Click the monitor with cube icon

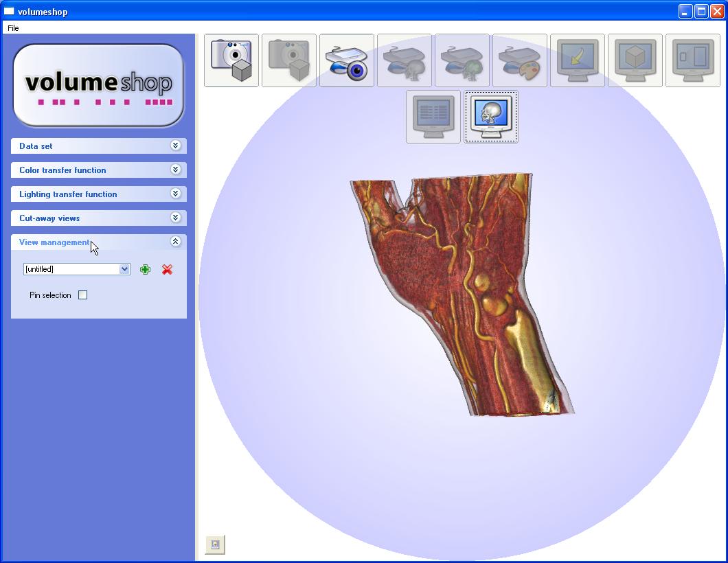coord(635,60)
